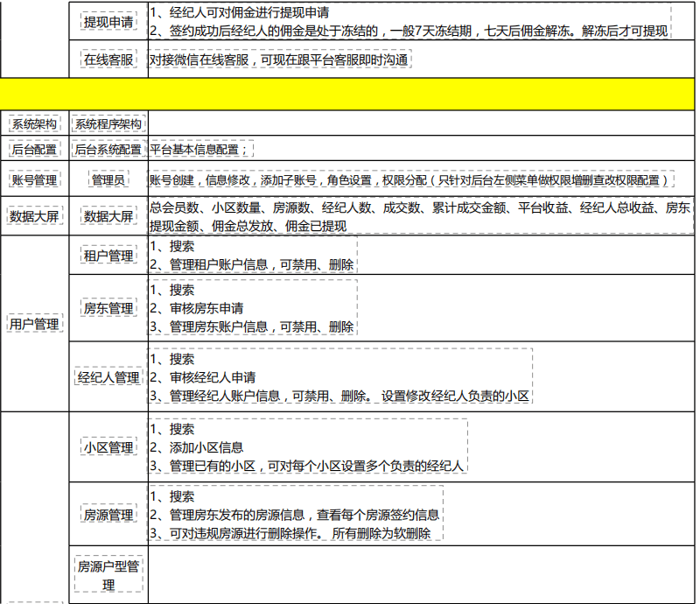Click the 房源户型管理 cell
Screen dimensions: 700x604
pyautogui.click(x=108, y=575)
